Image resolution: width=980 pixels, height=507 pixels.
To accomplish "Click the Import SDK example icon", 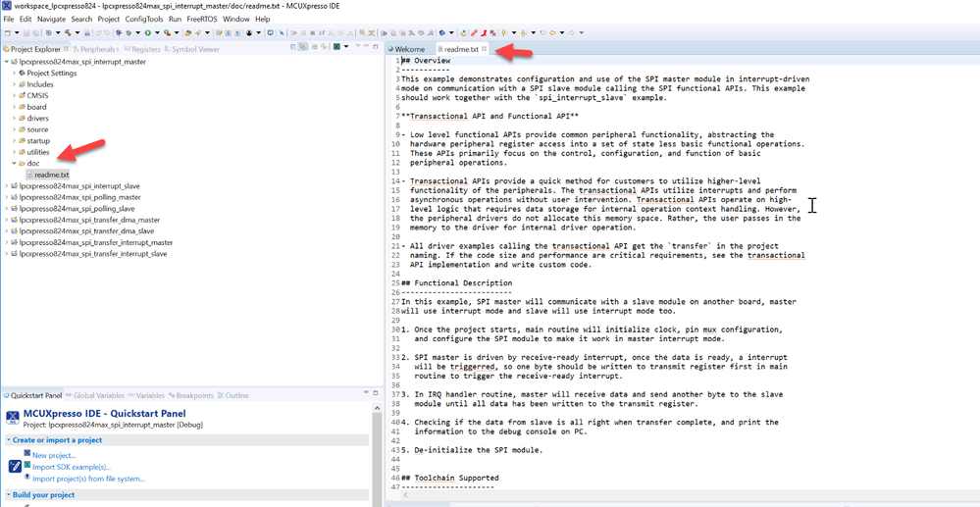I will click(26, 465).
